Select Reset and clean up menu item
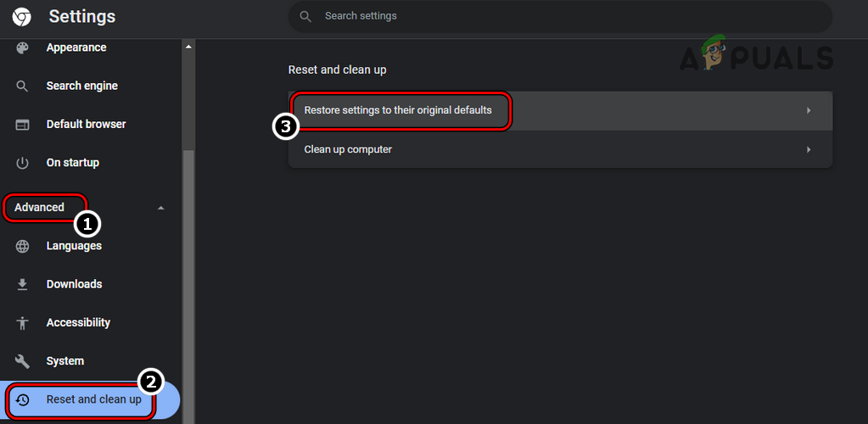This screenshot has height=424, width=868. pyautogui.click(x=93, y=399)
